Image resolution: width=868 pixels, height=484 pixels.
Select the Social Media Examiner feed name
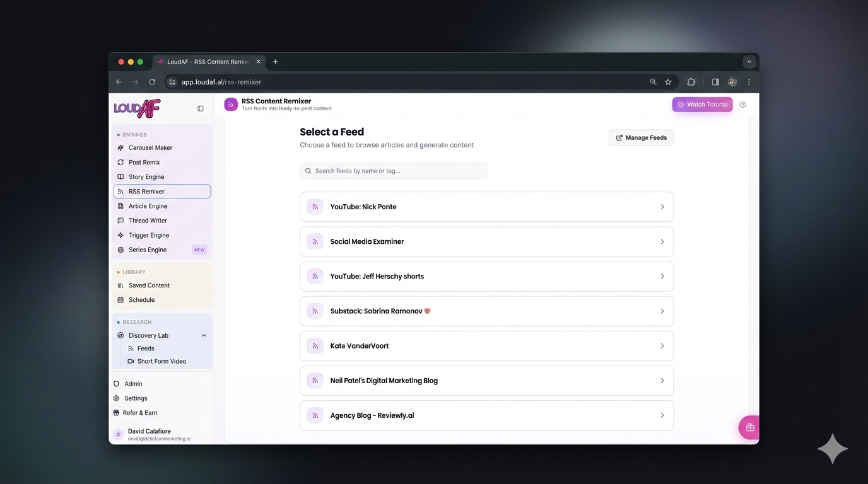point(367,241)
